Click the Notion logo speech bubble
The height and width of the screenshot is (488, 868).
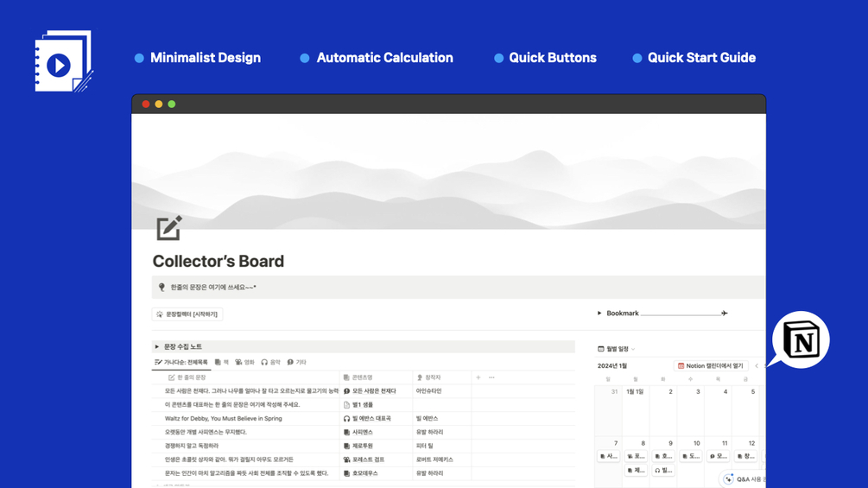pyautogui.click(x=800, y=340)
